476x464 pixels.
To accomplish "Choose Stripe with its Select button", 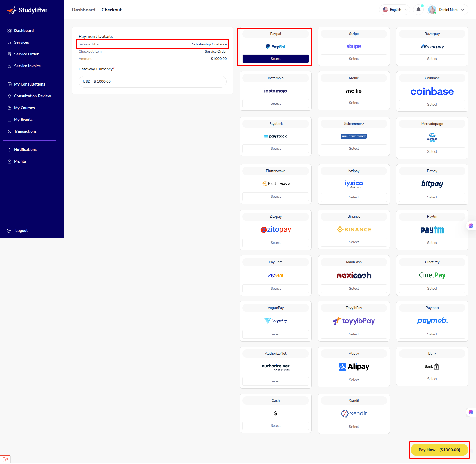I will 354,59.
